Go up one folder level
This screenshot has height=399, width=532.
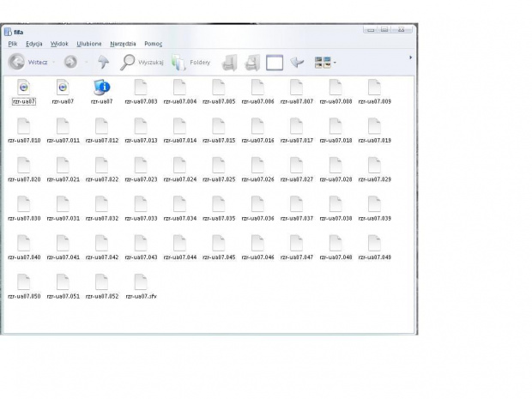103,62
